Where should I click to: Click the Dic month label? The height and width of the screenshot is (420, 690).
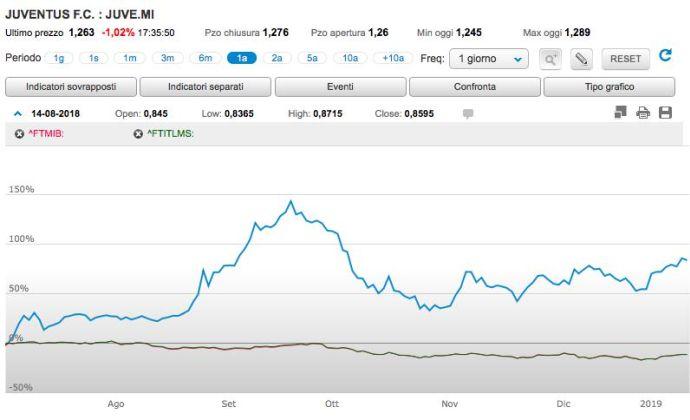(x=563, y=404)
